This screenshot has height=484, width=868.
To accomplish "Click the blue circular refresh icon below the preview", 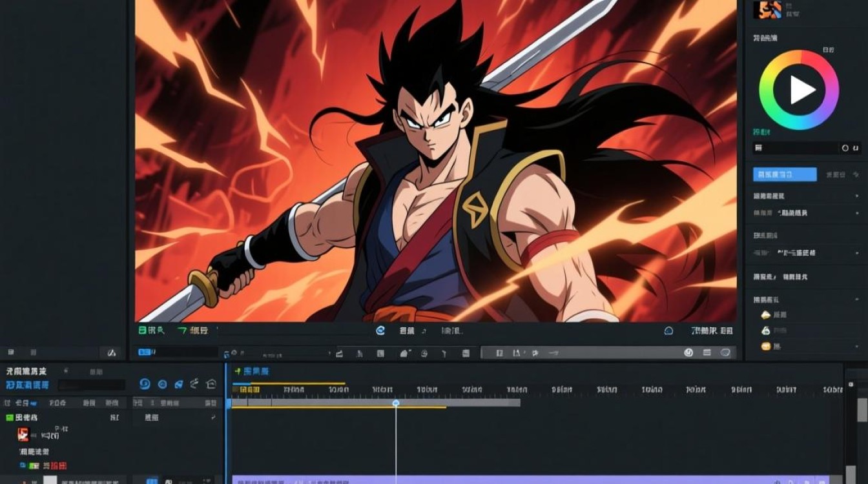I will (380, 330).
